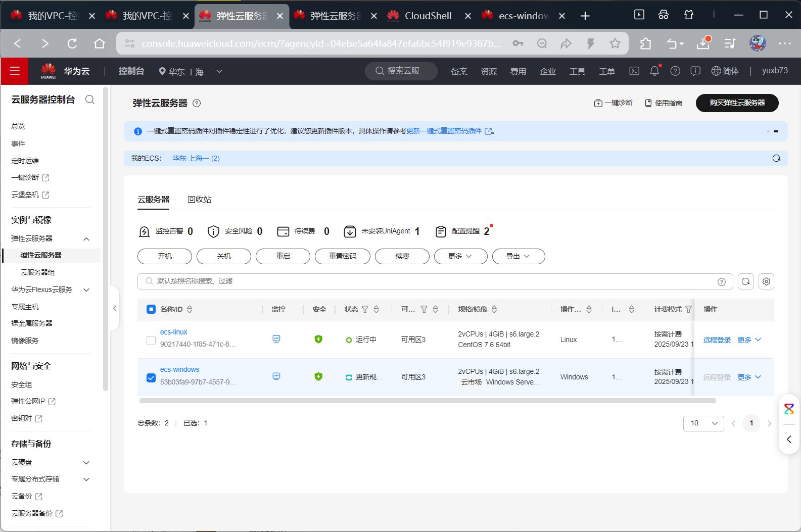Open the feedback chat icon in header
Viewport: 801px width, 532px height.
tap(695, 71)
